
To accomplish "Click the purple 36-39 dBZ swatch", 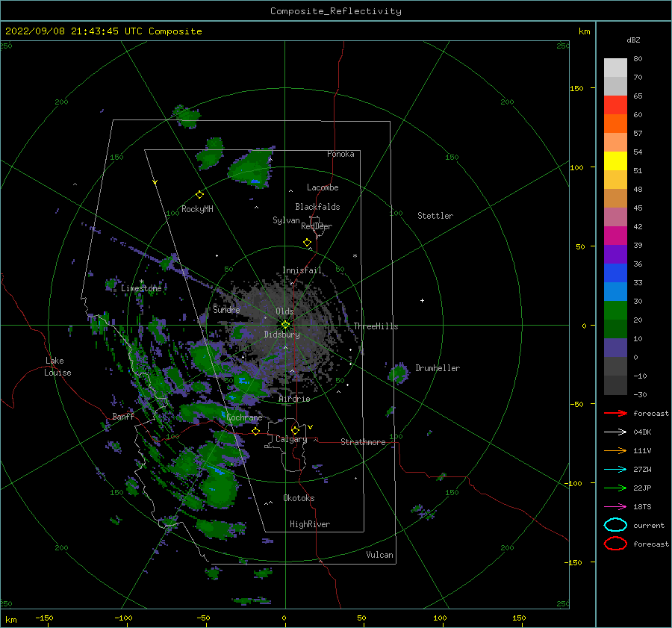I will (x=615, y=255).
